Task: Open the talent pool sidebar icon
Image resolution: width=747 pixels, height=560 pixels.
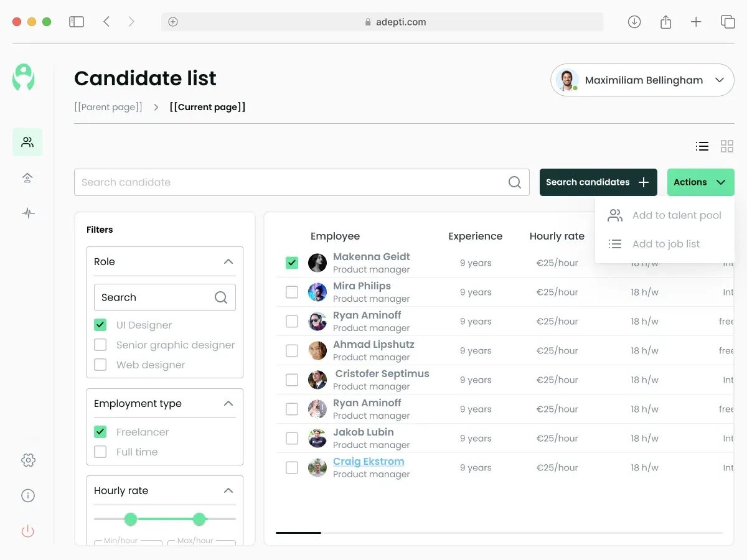Action: point(27,178)
